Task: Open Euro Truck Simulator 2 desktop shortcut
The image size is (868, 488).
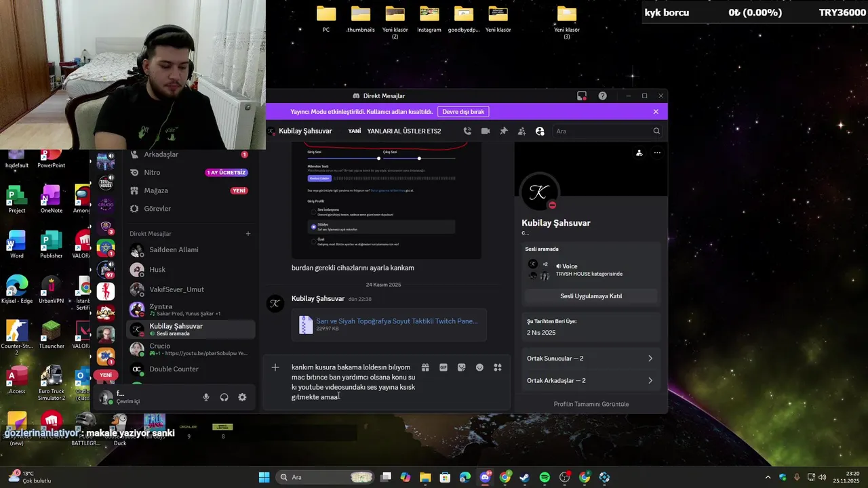Action: pos(52,384)
